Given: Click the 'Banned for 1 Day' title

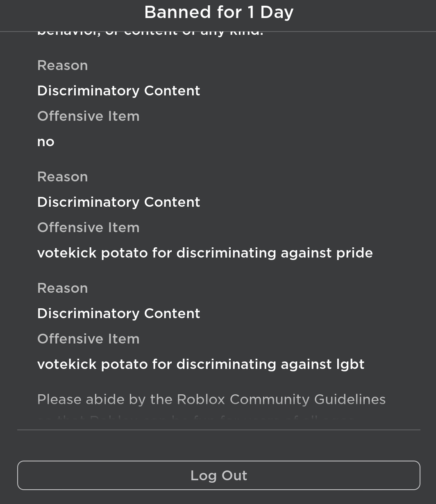Looking at the screenshot, I should coord(218,12).
